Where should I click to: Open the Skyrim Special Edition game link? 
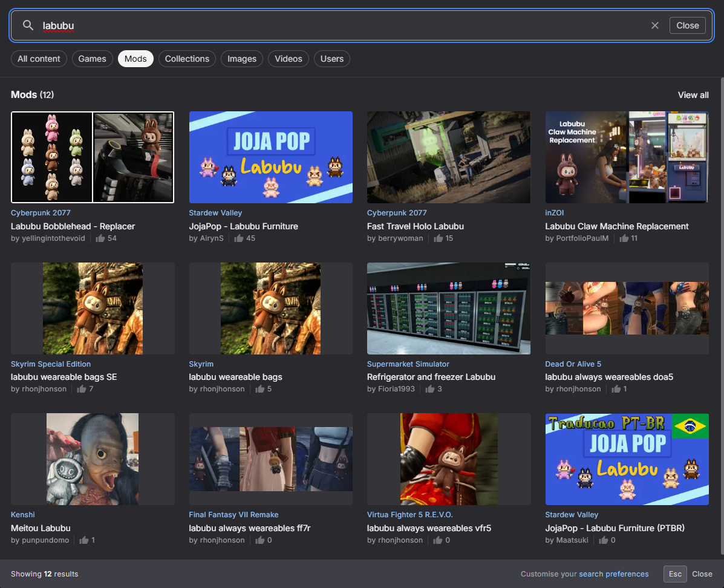click(x=51, y=364)
